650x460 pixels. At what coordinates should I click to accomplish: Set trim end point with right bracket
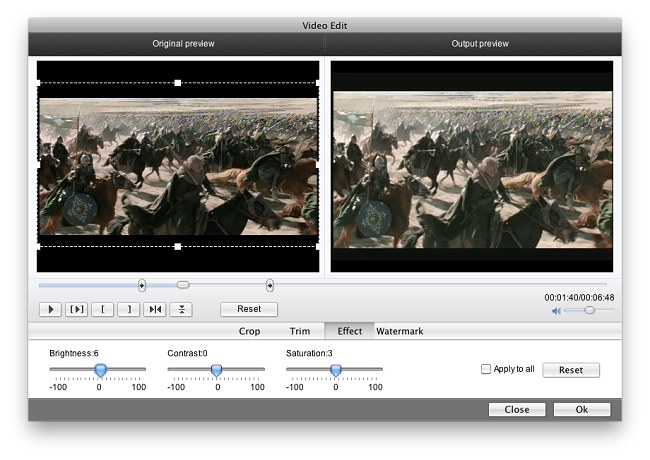coord(129,309)
